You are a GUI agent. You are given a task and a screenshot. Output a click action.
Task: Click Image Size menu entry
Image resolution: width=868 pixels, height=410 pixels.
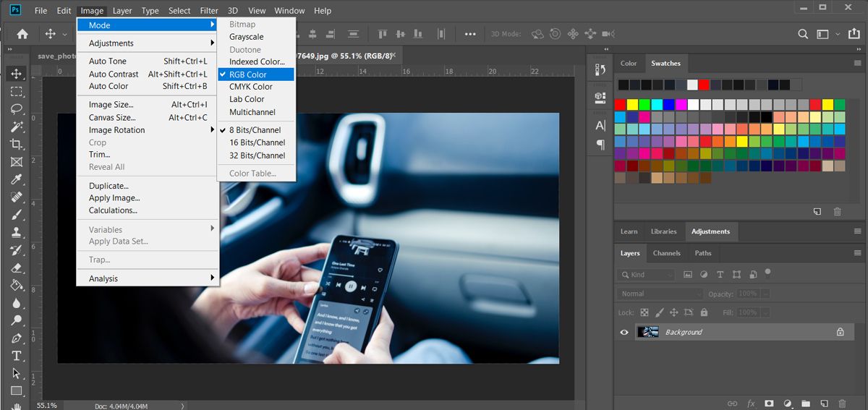tap(111, 105)
